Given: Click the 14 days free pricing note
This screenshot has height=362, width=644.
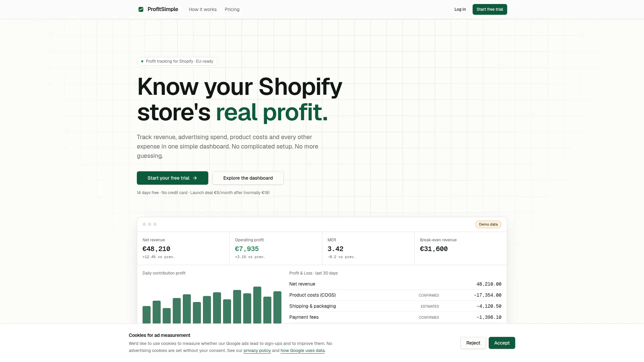Looking at the screenshot, I should [x=203, y=193].
